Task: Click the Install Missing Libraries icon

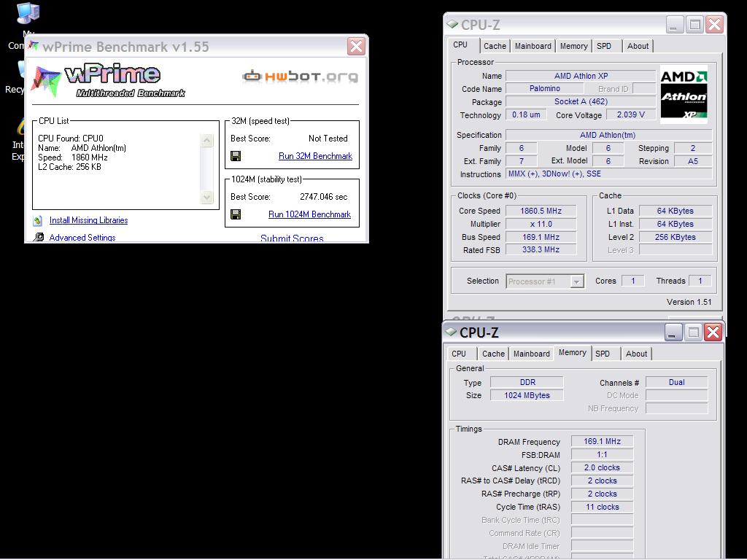Action: tap(38, 220)
